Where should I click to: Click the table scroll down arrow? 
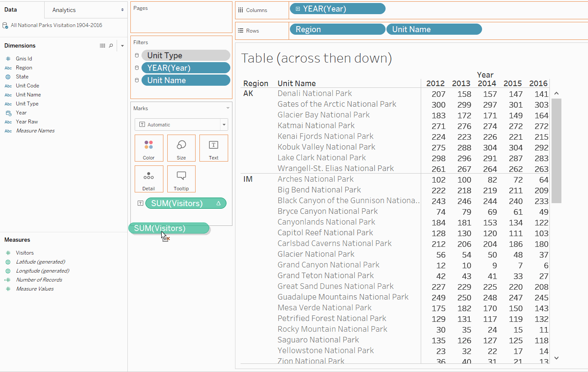(556, 357)
